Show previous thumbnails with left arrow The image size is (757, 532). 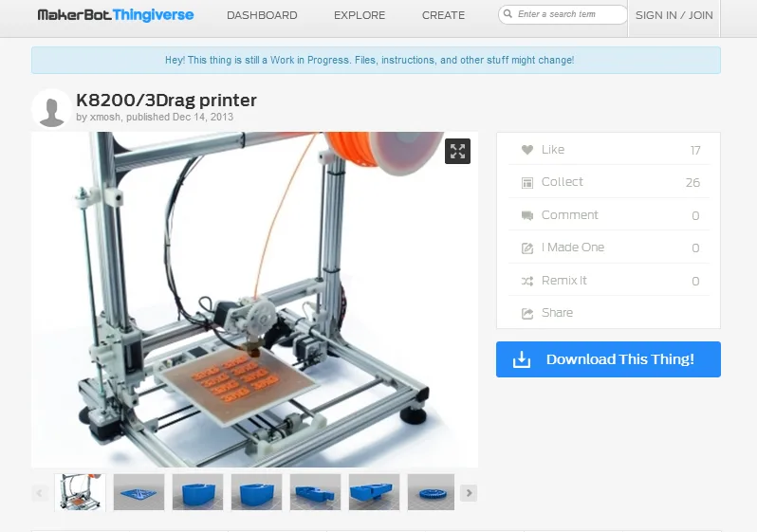[40, 493]
